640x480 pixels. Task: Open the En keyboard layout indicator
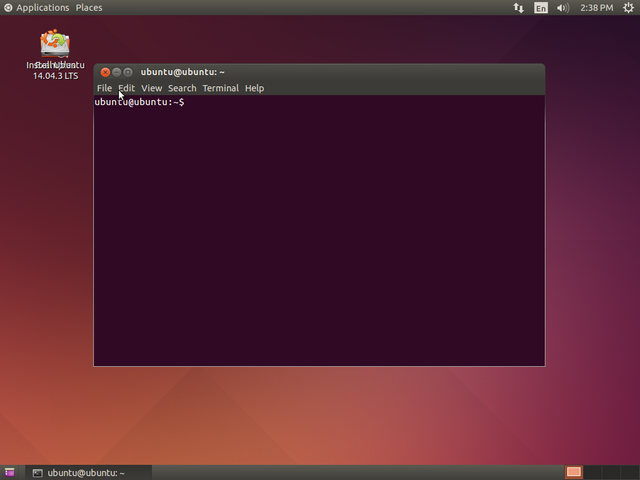coord(541,8)
